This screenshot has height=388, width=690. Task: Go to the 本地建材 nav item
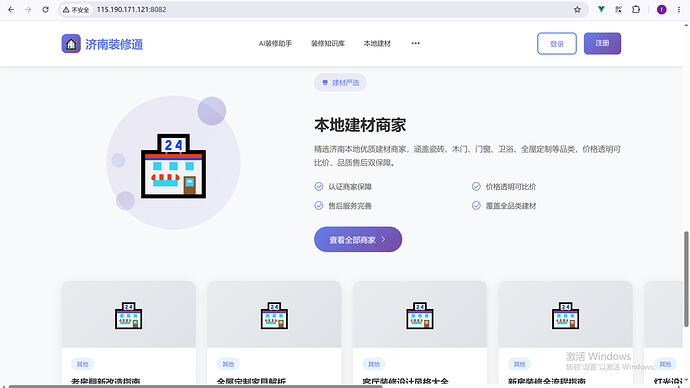pos(377,43)
